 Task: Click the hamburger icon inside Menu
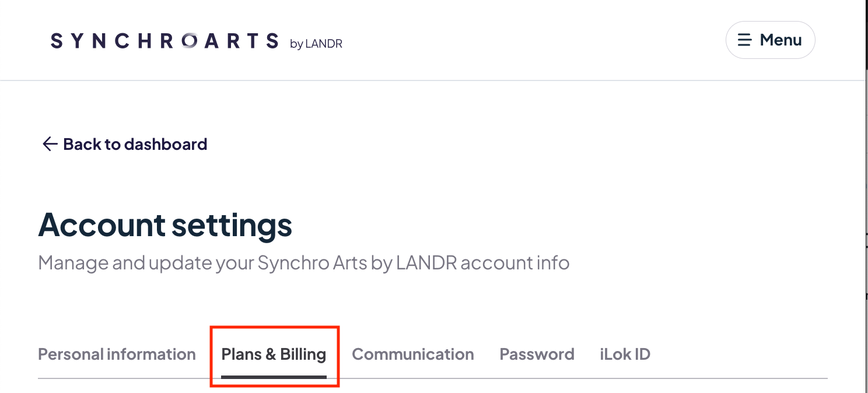[x=744, y=40]
